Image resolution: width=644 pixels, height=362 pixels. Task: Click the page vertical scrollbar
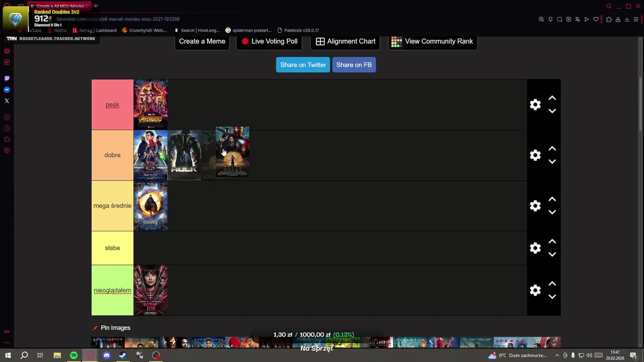[x=640, y=104]
